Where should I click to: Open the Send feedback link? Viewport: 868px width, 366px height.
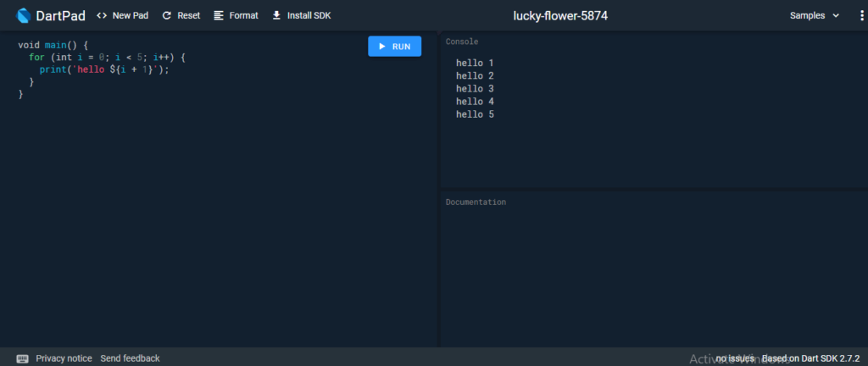pyautogui.click(x=130, y=358)
